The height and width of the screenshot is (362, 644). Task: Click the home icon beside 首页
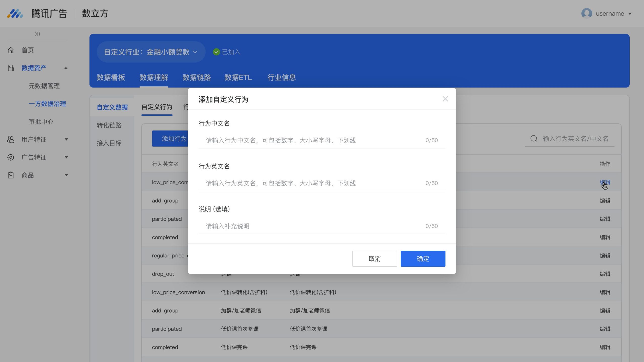(x=11, y=50)
